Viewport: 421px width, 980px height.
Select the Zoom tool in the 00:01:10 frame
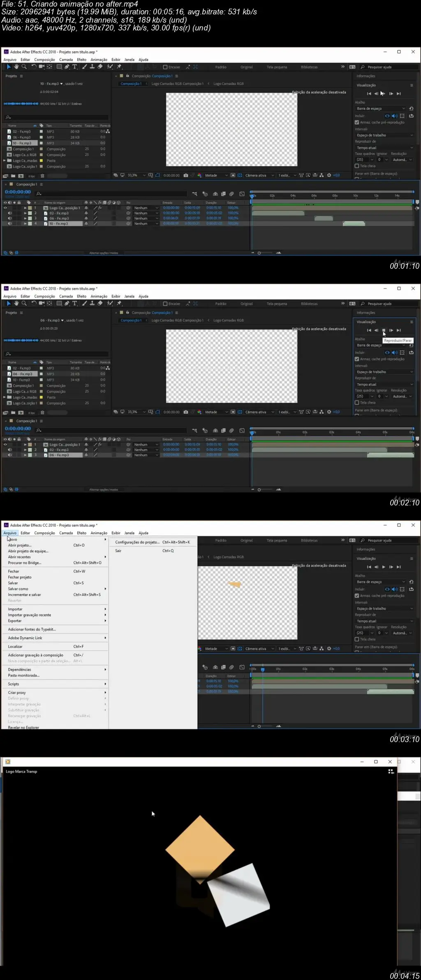pos(24,67)
